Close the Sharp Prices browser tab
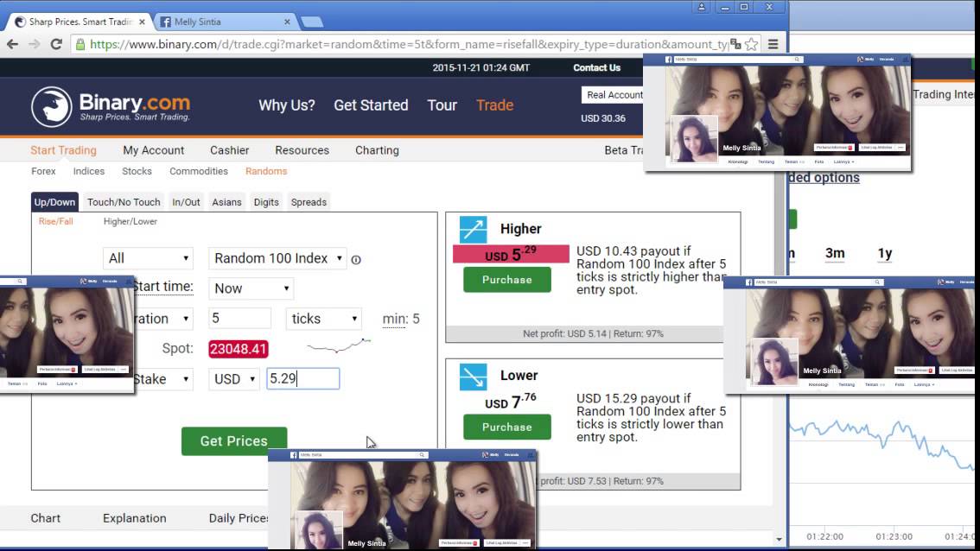The image size is (980, 551). (x=142, y=22)
